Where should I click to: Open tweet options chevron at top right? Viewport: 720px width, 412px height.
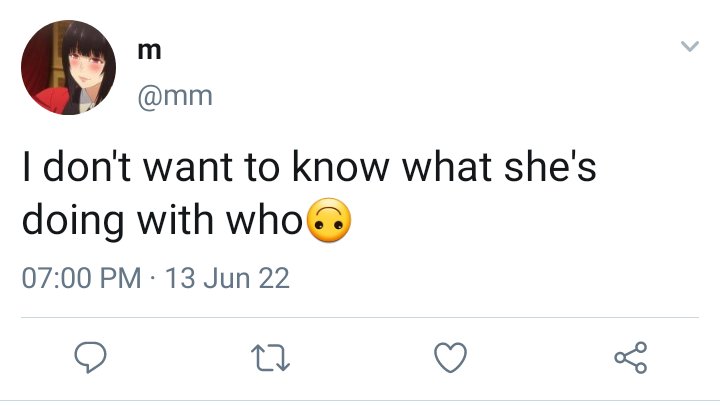[689, 46]
